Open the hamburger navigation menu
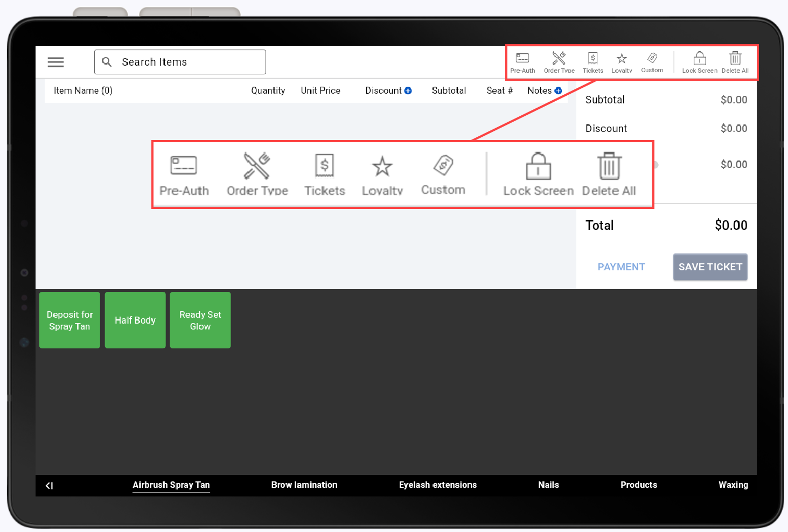Viewport: 788px width, 532px height. point(55,62)
